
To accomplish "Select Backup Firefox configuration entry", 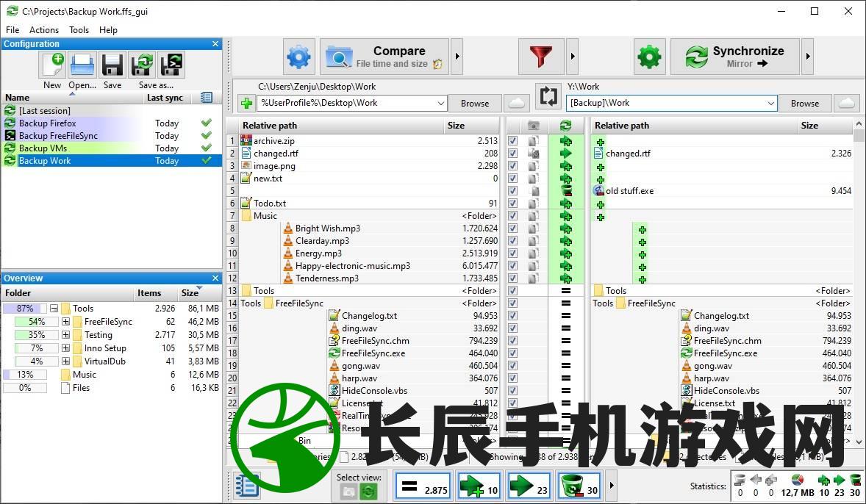I will [x=48, y=123].
